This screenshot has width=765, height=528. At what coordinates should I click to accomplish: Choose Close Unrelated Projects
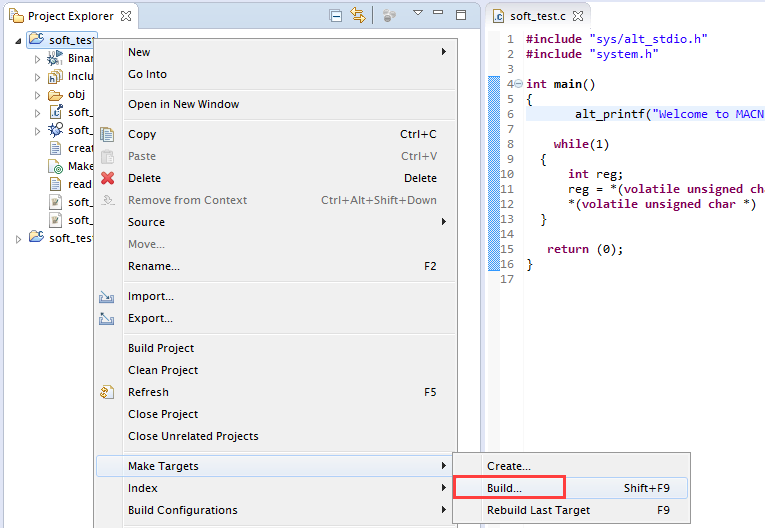tap(276, 436)
